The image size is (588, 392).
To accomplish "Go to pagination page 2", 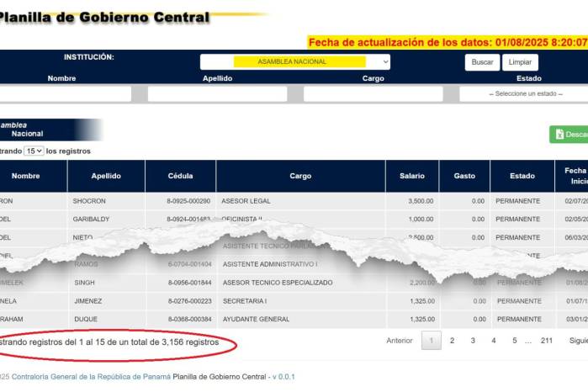I will (453, 341).
